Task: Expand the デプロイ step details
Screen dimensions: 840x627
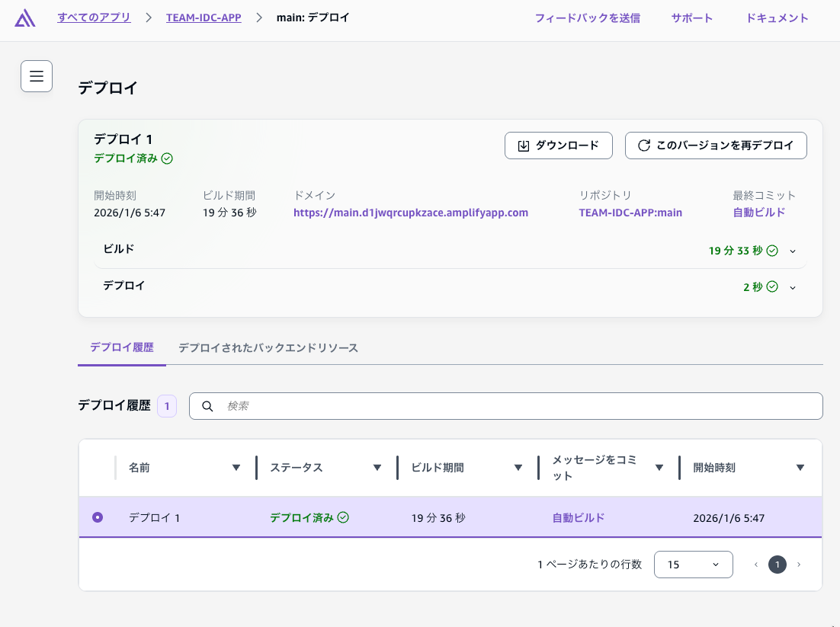Action: pos(793,287)
